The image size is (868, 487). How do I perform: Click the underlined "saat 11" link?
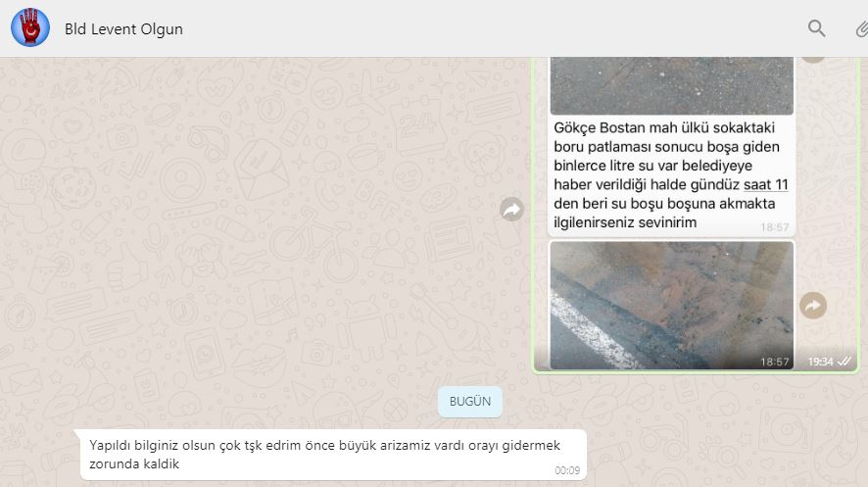(766, 185)
